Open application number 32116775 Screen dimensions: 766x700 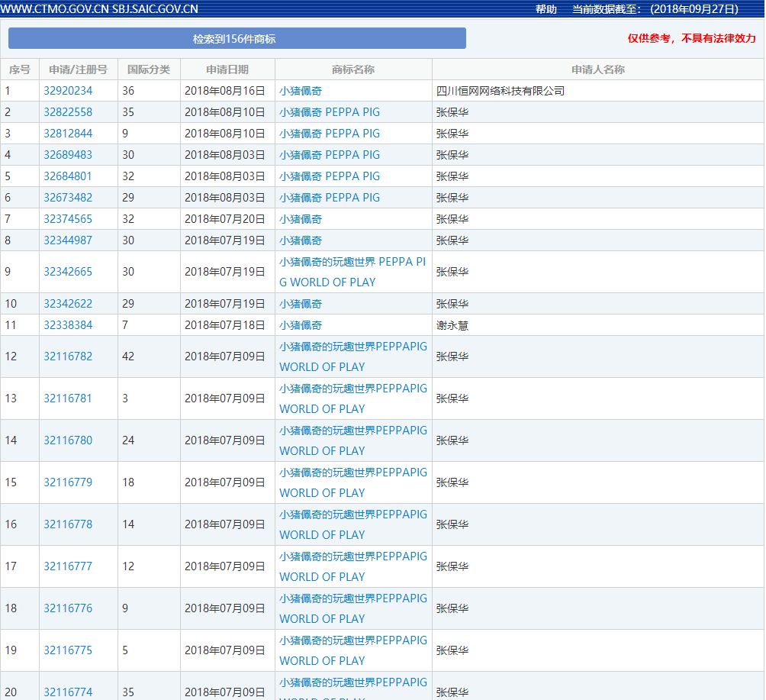[68, 650]
